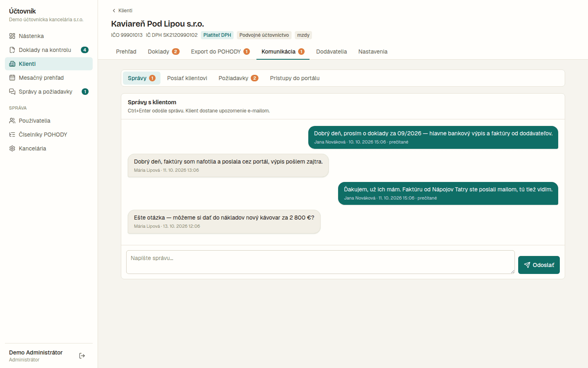
Task: Click the unread badge on Doklady na kontrolu
Action: [x=85, y=50]
